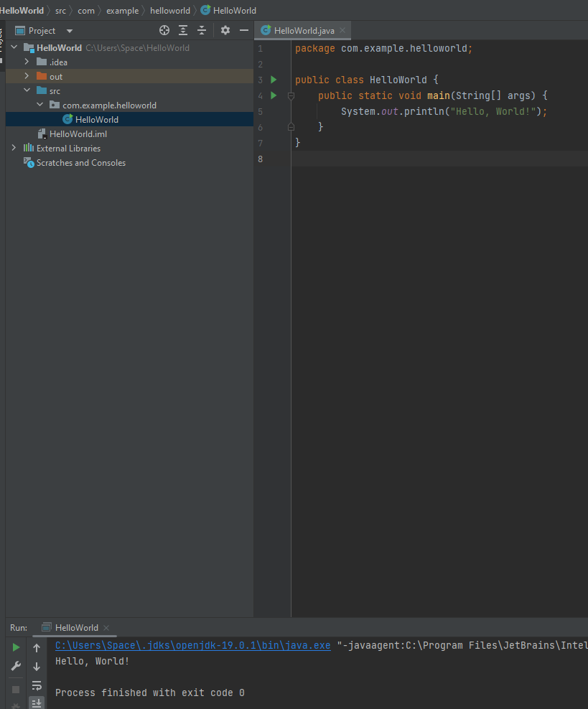This screenshot has width=588, height=709.
Task: Hide the Project tool window
Action: coord(245,30)
